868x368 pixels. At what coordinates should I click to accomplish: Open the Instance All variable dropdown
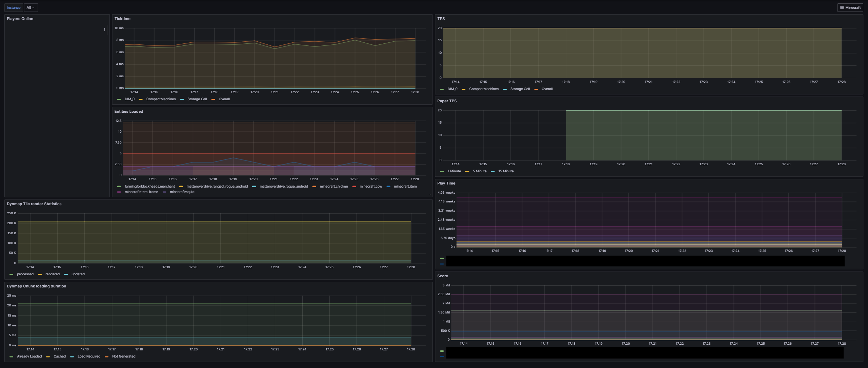point(31,7)
